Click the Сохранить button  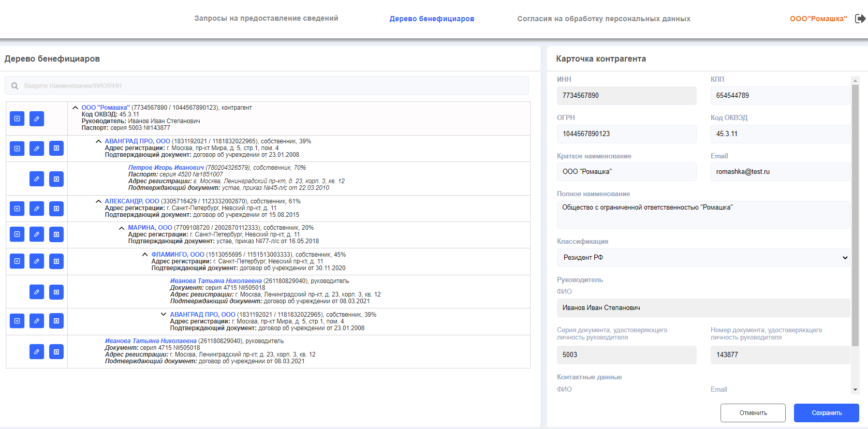click(x=827, y=413)
